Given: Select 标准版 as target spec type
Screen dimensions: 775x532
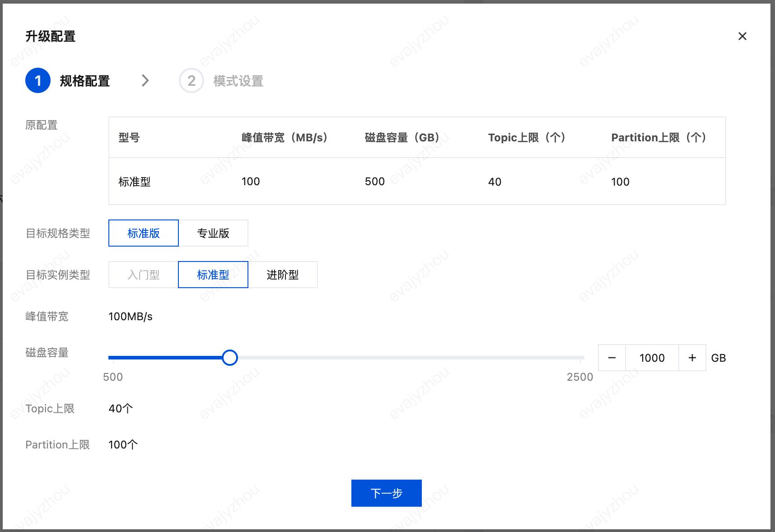Looking at the screenshot, I should [143, 233].
